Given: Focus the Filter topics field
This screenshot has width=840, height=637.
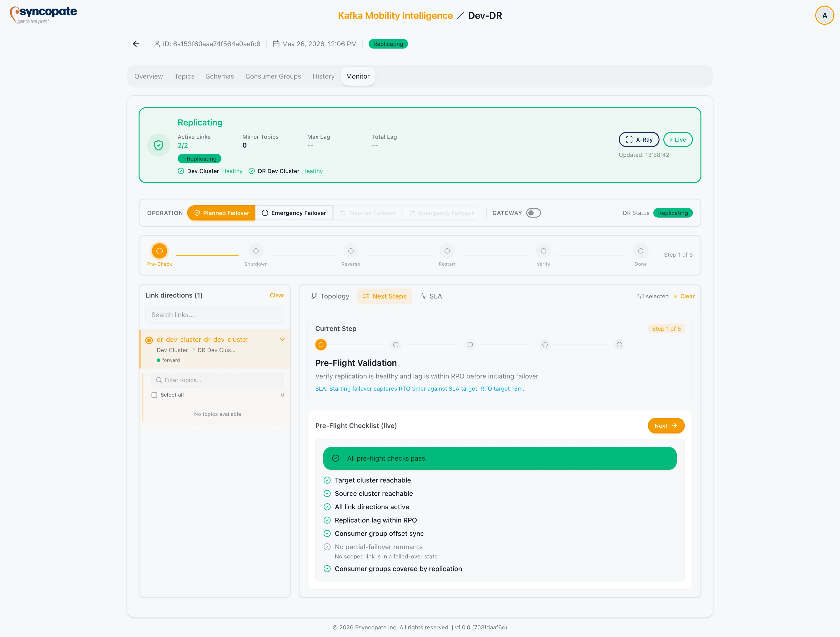Looking at the screenshot, I should (x=217, y=380).
